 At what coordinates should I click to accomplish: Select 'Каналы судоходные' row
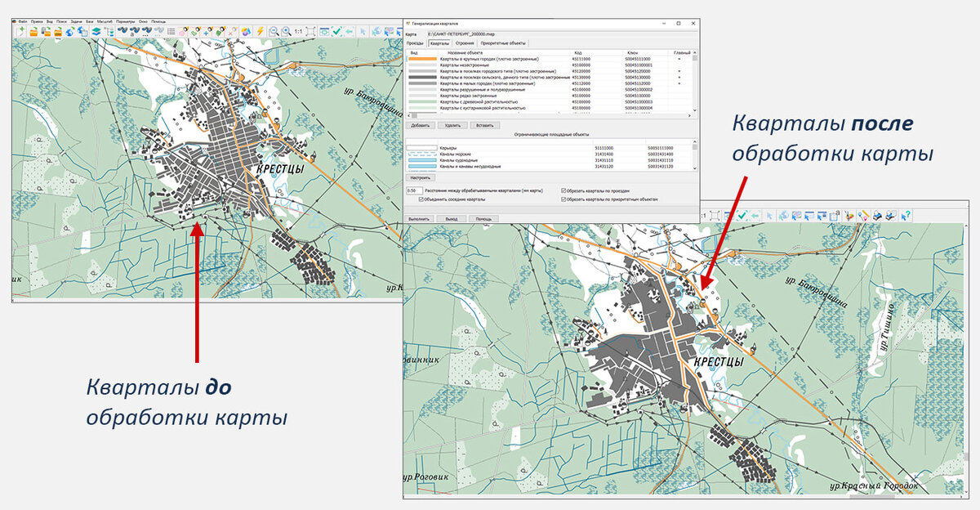[x=549, y=160]
